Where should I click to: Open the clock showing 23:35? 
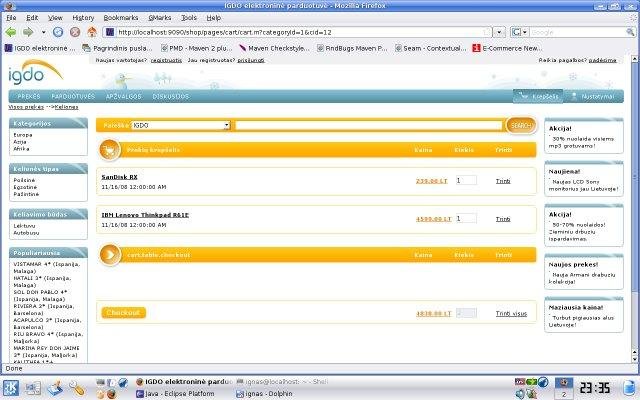pyautogui.click(x=596, y=388)
